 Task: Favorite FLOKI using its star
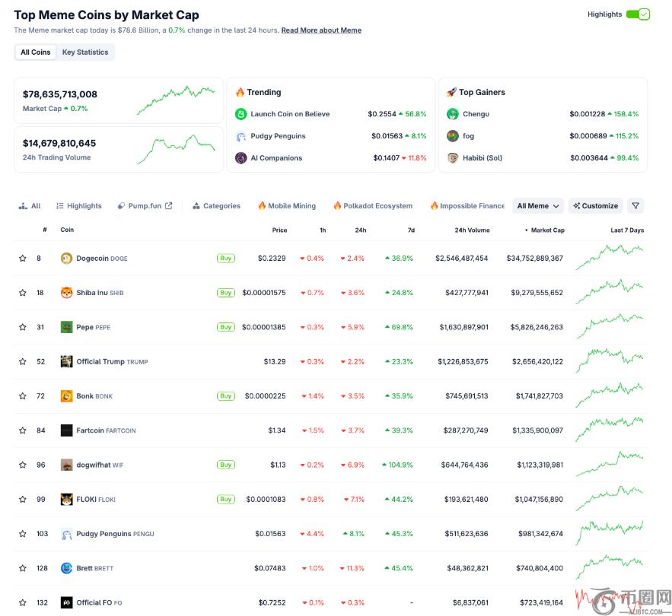(x=23, y=500)
